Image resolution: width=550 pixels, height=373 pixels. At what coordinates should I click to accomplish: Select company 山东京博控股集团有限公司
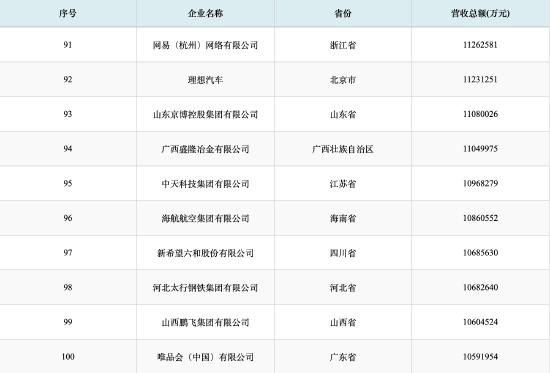click(x=205, y=114)
